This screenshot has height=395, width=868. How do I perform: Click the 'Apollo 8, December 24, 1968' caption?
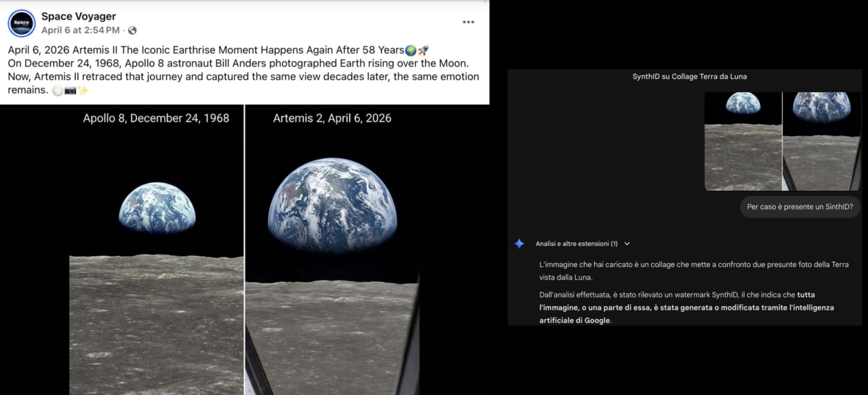[156, 118]
